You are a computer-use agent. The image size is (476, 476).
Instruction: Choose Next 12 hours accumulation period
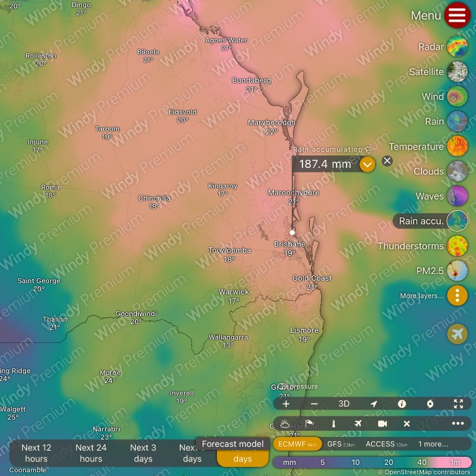click(36, 453)
